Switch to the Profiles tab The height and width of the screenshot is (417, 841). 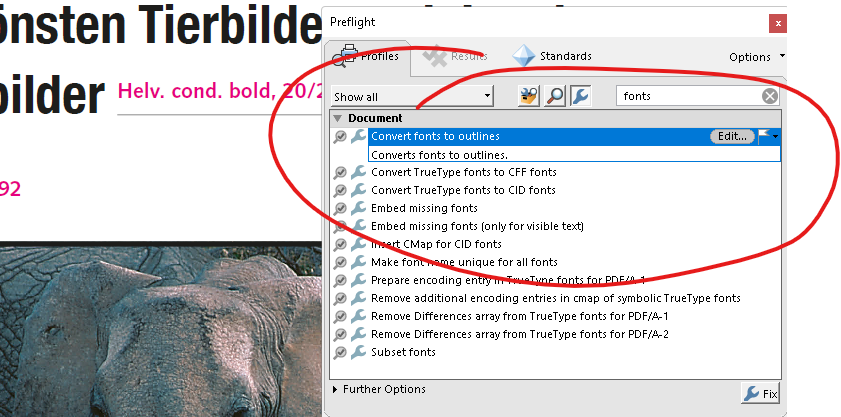click(x=367, y=56)
